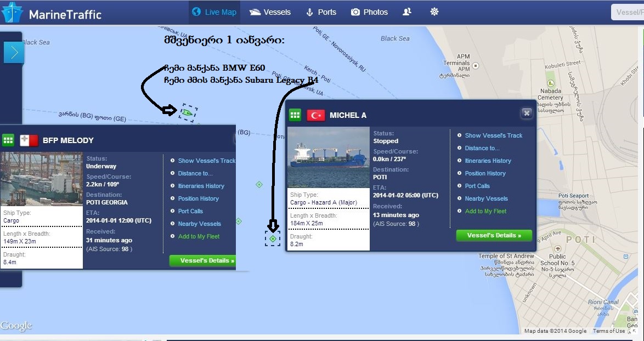Open MICHEL A vessel photo thumbnail

[329, 157]
